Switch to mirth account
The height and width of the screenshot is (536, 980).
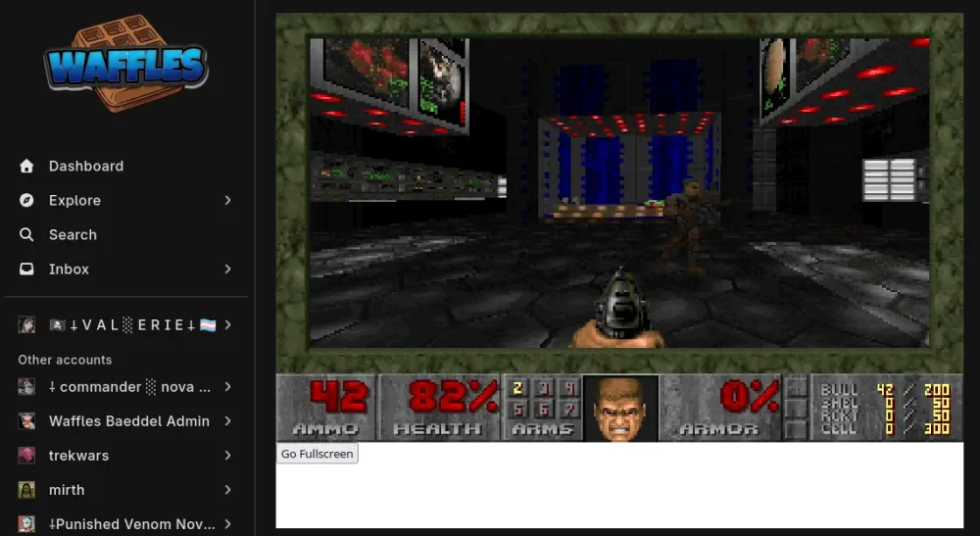pos(67,490)
